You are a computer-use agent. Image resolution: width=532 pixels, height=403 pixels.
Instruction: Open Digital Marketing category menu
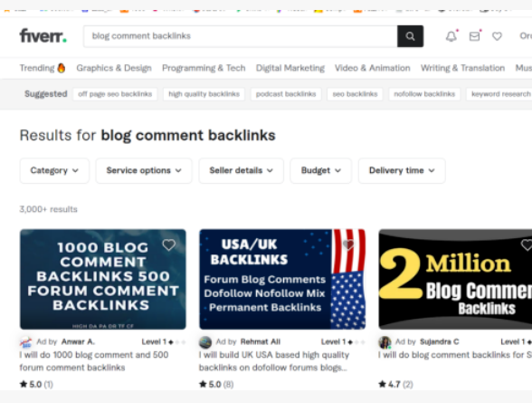click(290, 68)
